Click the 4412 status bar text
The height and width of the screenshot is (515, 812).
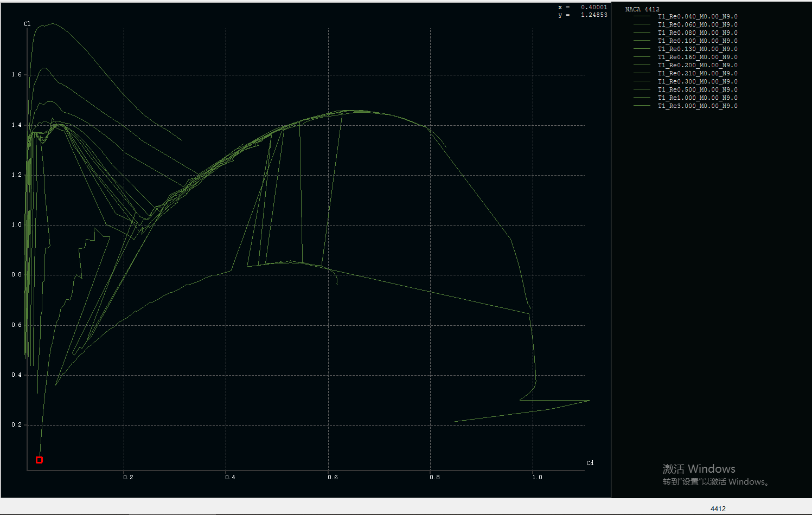(x=718, y=508)
